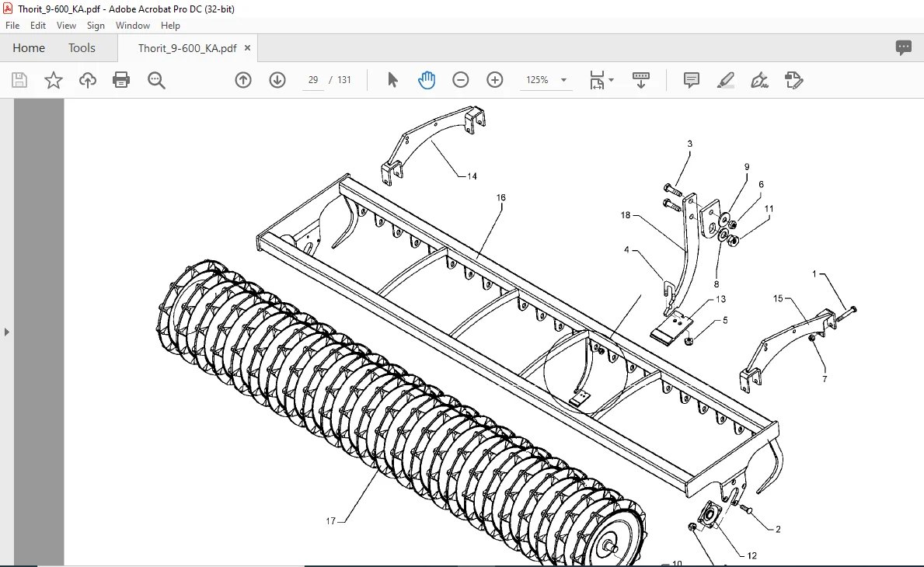Click the stamp or redact tool icon
The image size is (924, 567).
793,80
